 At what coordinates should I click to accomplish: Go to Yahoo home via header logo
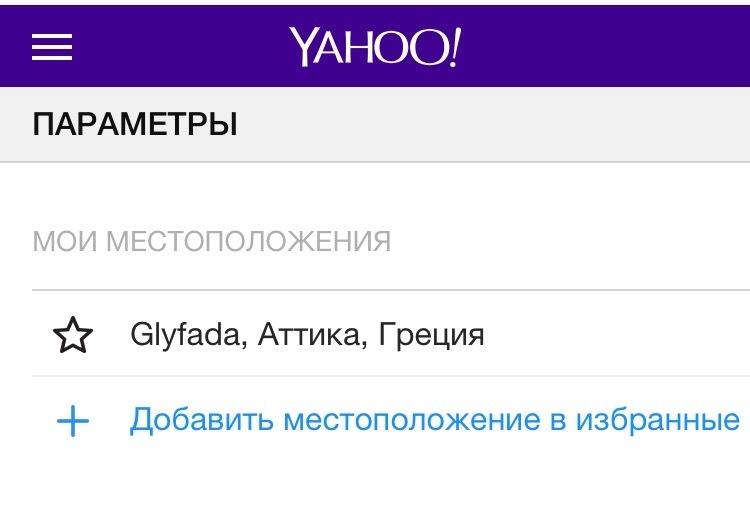click(x=375, y=46)
